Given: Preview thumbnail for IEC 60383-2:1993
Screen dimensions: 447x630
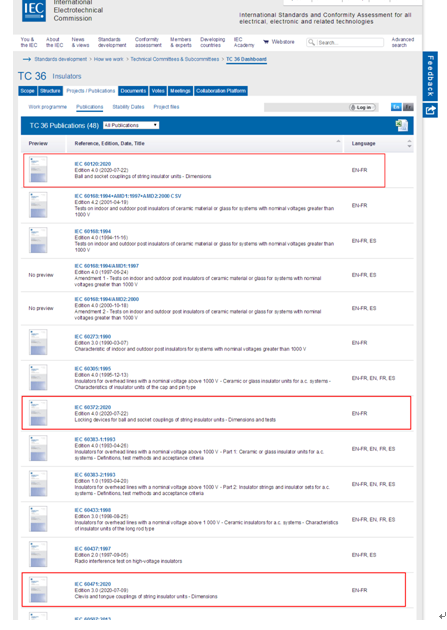Looking at the screenshot, I should click(38, 484).
